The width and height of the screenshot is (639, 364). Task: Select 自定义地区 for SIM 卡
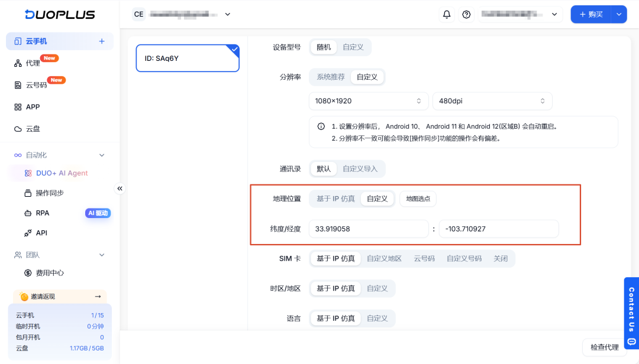pyautogui.click(x=384, y=259)
